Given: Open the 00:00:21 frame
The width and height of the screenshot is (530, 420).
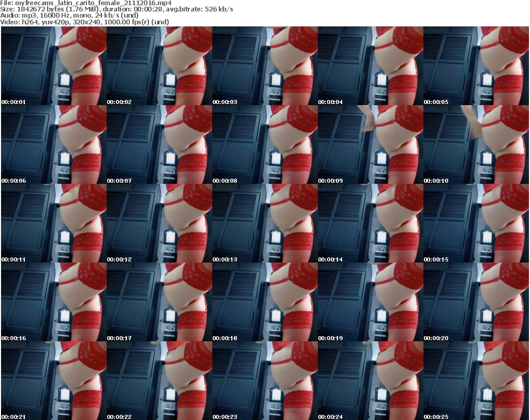Looking at the screenshot, I should pos(54,381).
